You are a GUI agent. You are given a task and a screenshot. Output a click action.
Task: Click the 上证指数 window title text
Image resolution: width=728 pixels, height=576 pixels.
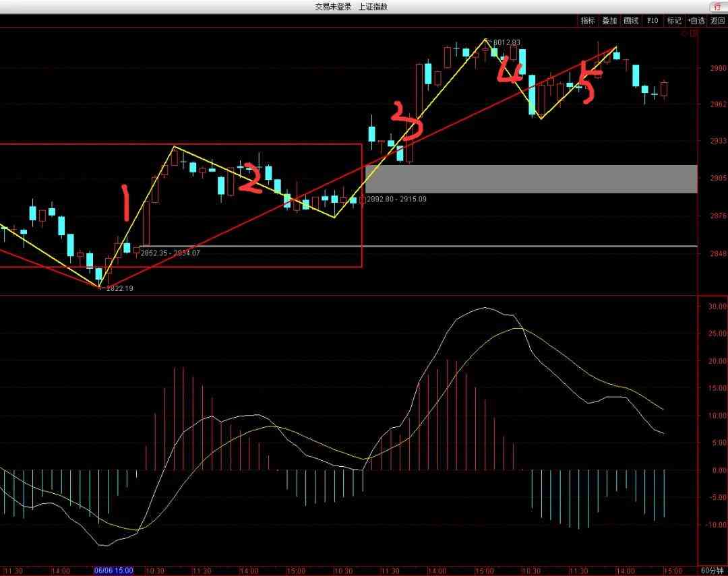point(372,7)
